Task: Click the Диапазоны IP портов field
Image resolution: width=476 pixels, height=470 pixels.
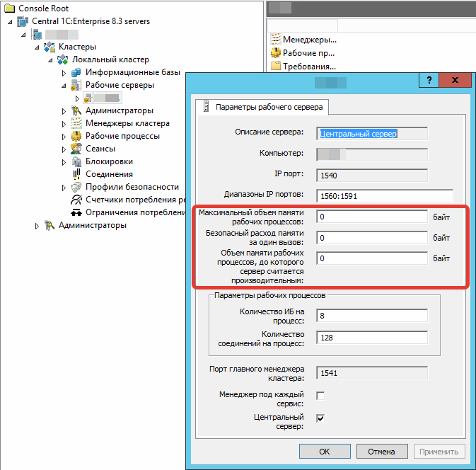Action: tap(384, 195)
